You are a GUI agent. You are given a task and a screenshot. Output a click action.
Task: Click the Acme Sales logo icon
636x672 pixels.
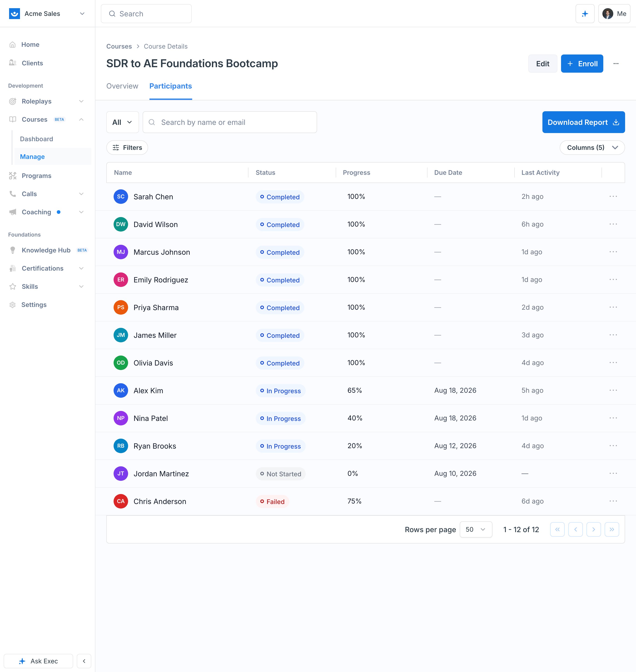tap(14, 14)
